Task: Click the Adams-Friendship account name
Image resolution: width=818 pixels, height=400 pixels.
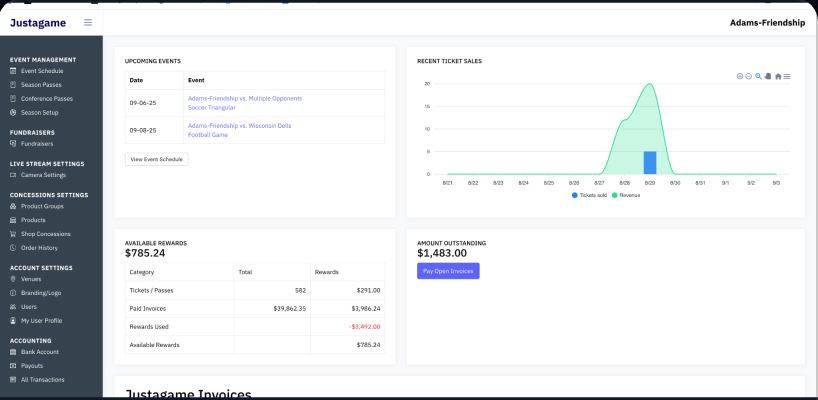Action: click(x=767, y=23)
